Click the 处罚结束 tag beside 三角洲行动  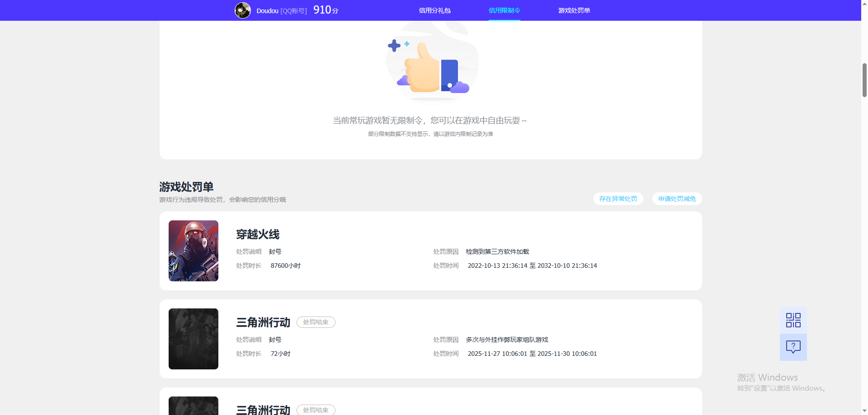pyautogui.click(x=316, y=322)
